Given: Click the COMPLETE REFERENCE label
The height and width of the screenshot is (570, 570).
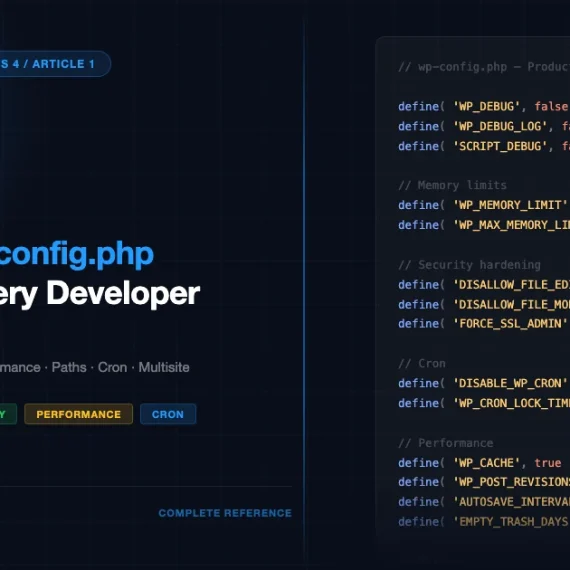Looking at the screenshot, I should click(x=225, y=513).
